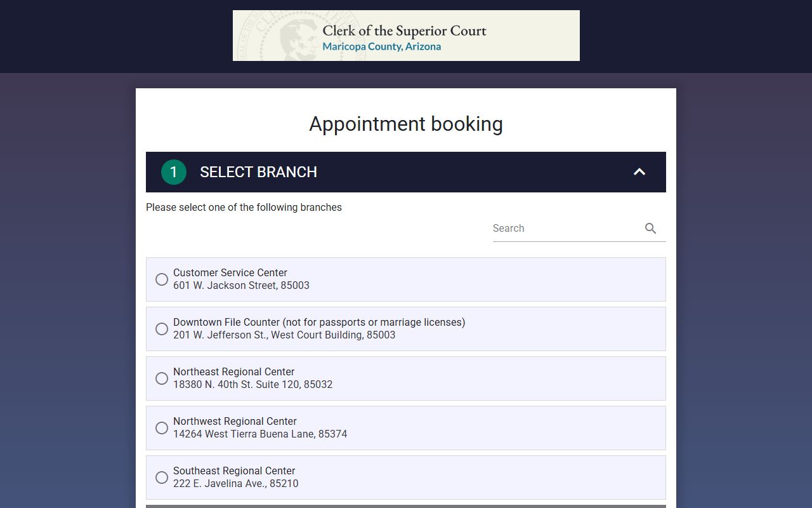This screenshot has width=812, height=508.
Task: Click the 222 E. Javelina Ave. address
Action: pyautogui.click(x=235, y=484)
